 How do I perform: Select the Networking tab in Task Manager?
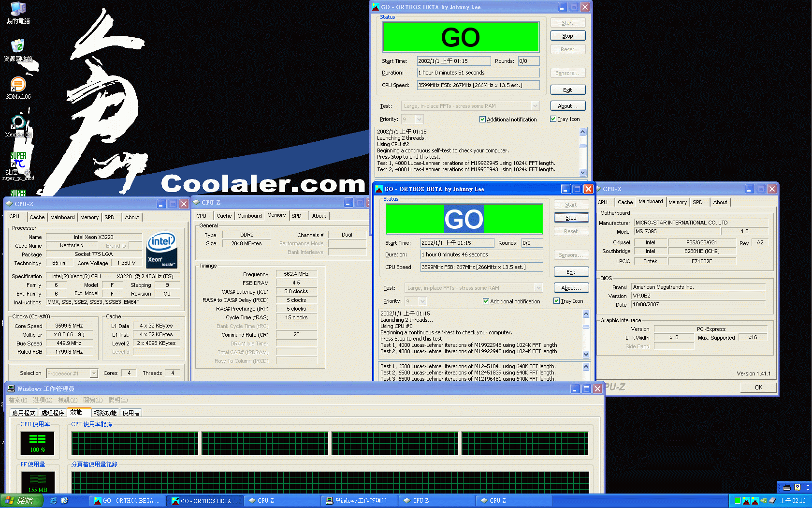click(105, 413)
